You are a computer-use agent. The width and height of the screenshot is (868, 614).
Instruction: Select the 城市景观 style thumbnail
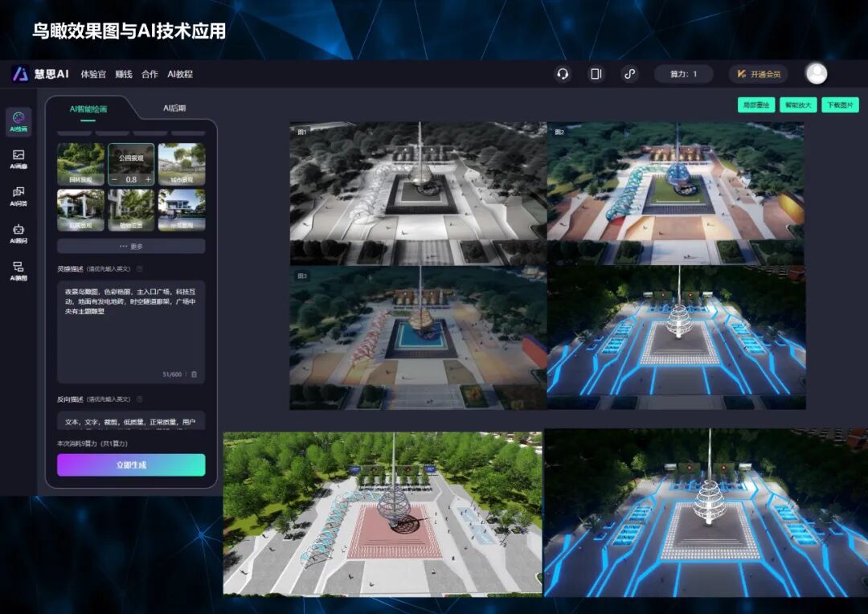pyautogui.click(x=182, y=164)
